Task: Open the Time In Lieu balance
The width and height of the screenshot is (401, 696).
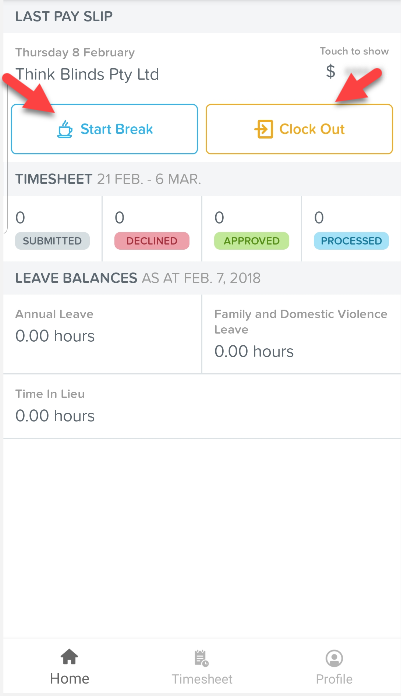Action: [202, 406]
